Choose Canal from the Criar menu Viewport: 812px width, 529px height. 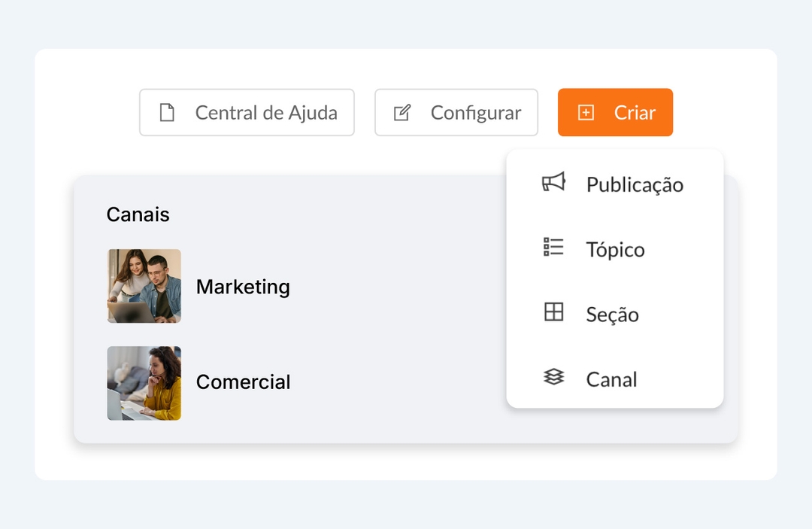[615, 379]
